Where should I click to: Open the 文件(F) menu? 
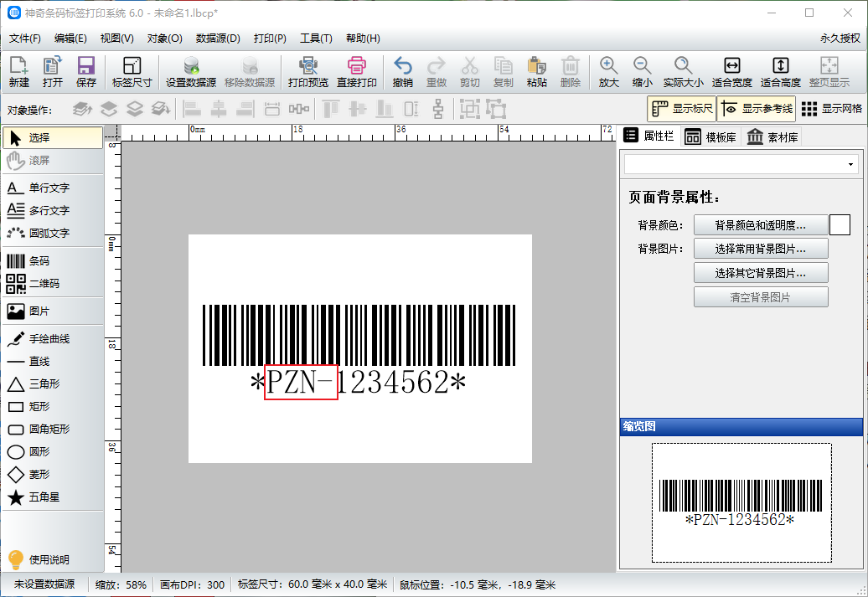click(25, 39)
